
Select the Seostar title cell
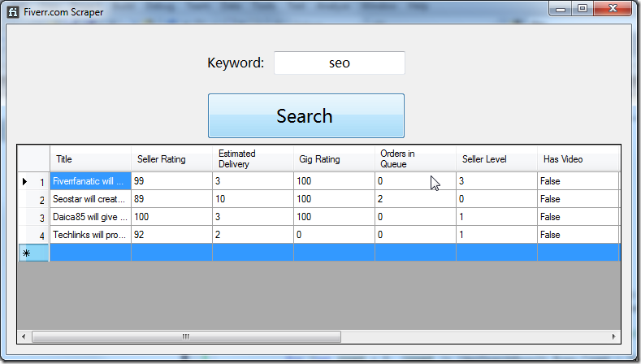click(90, 199)
